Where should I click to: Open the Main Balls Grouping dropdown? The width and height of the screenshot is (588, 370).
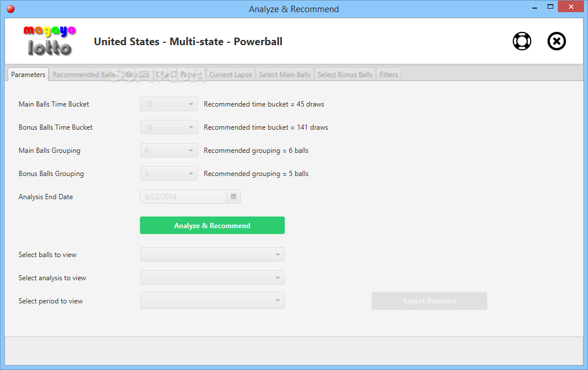(x=169, y=151)
